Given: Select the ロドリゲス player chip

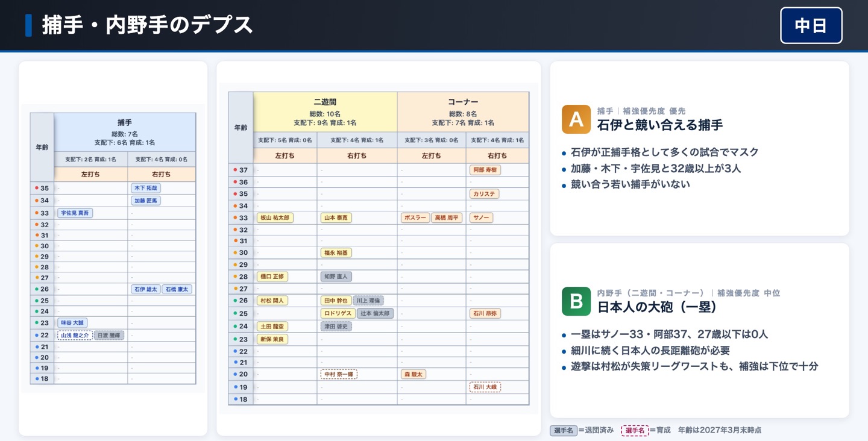Looking at the screenshot, I should point(338,313).
